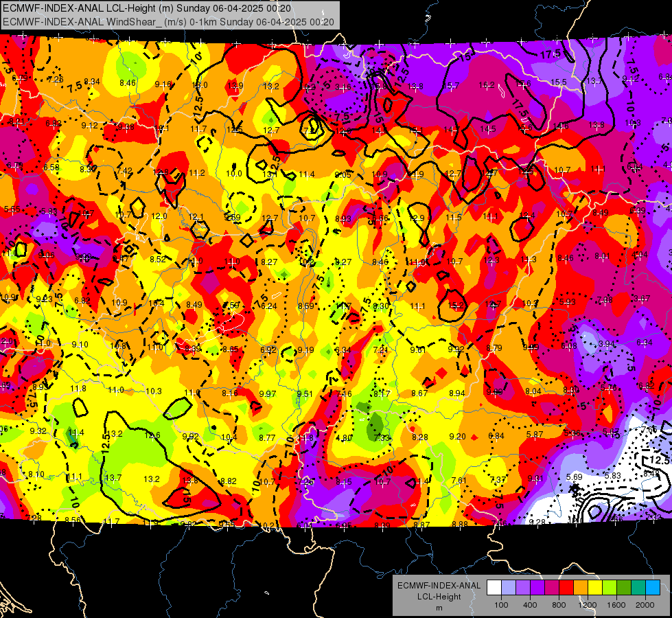Image resolution: width=672 pixels, height=618 pixels.
Task: Click the 12.9 value on the map
Action: pyautogui.click(x=417, y=218)
